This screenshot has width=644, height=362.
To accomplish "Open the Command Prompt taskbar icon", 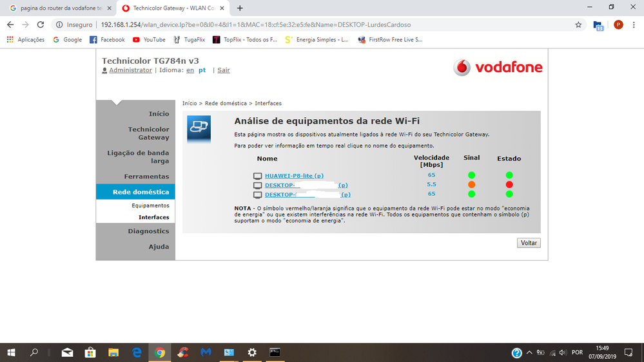I will [275, 352].
